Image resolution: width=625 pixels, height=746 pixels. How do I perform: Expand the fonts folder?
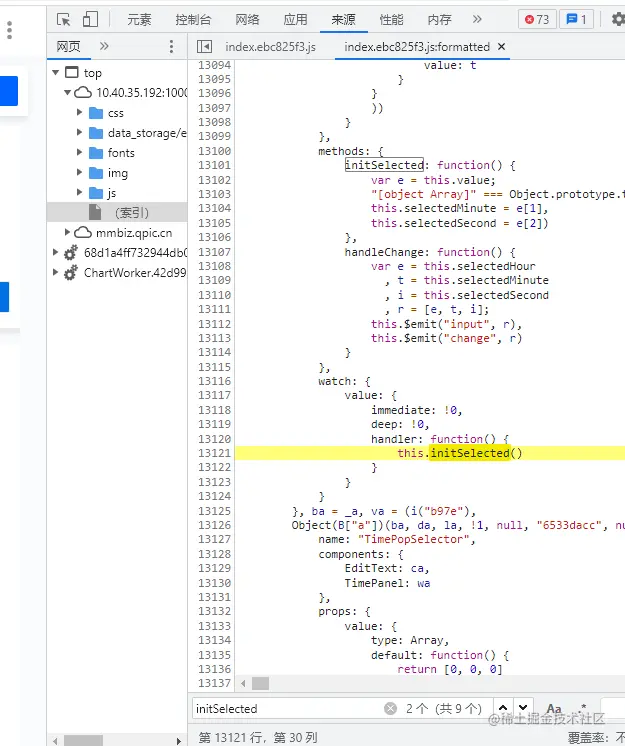(79, 152)
